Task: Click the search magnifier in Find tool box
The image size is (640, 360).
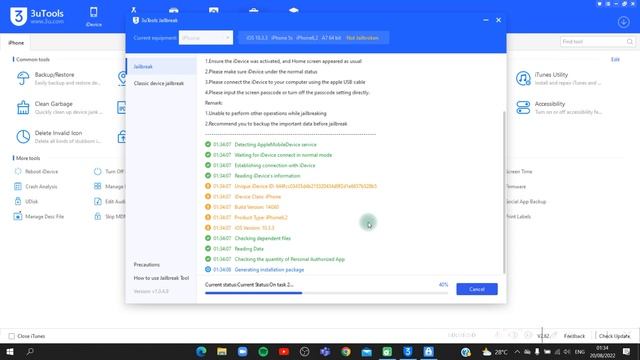Action: 629,42
